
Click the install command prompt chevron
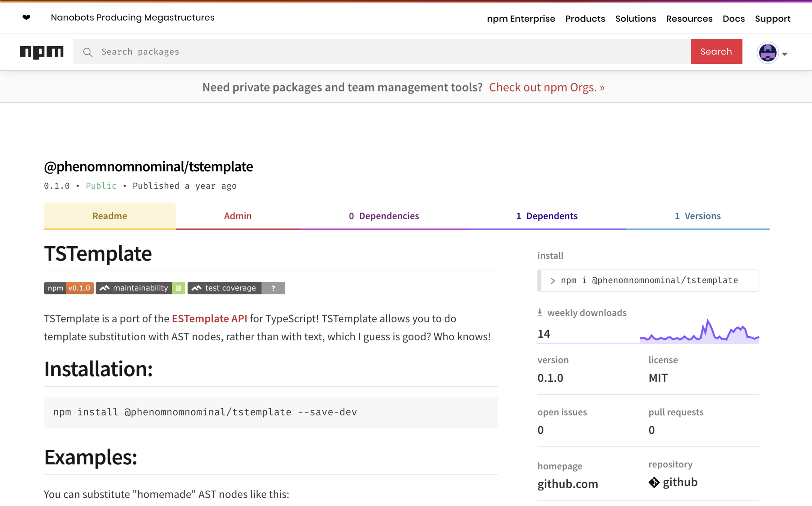pyautogui.click(x=552, y=281)
